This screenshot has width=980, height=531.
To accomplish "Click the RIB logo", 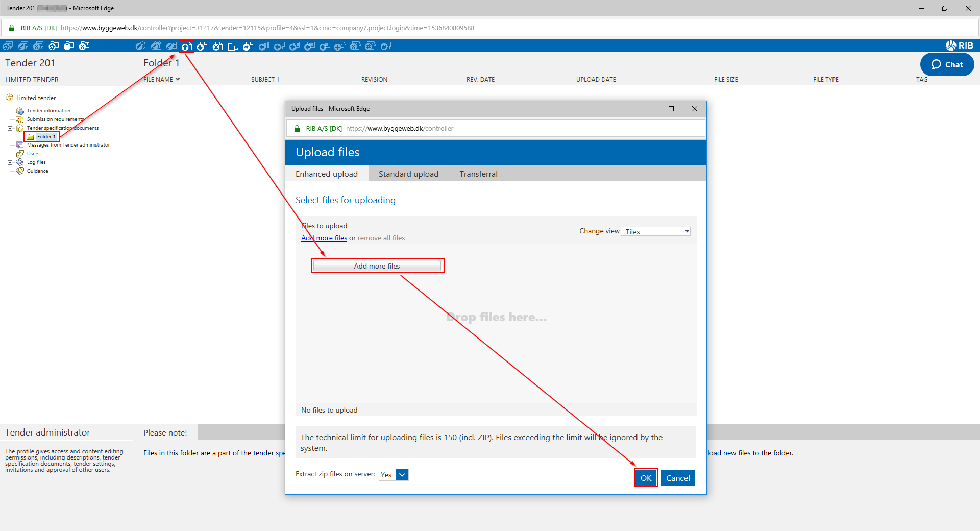I will coord(959,45).
